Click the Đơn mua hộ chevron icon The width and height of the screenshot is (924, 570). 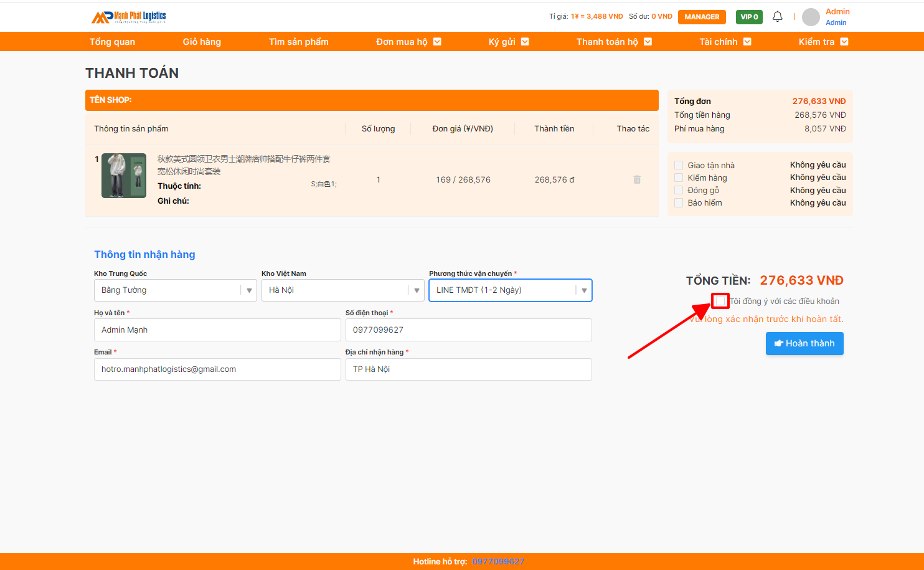click(x=437, y=42)
